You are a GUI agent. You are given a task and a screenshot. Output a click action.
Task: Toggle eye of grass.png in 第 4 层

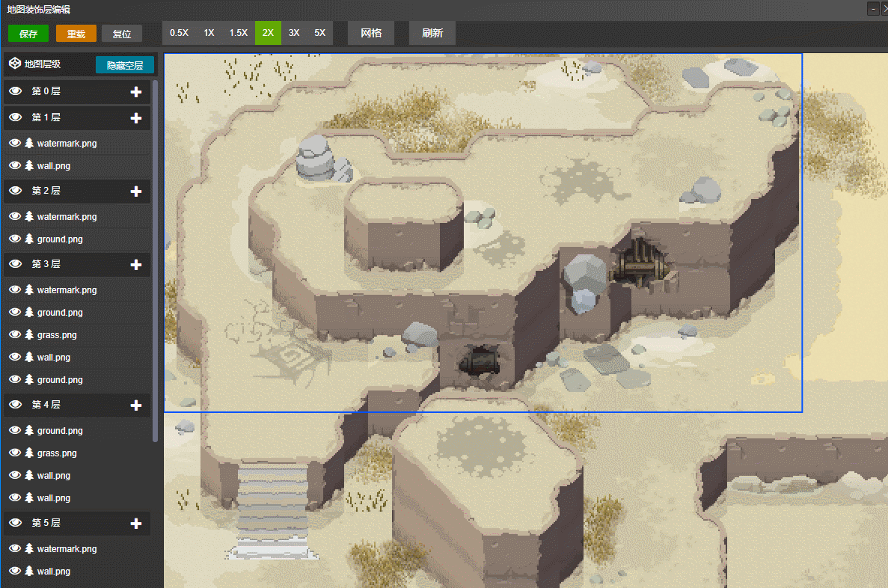pyautogui.click(x=15, y=453)
